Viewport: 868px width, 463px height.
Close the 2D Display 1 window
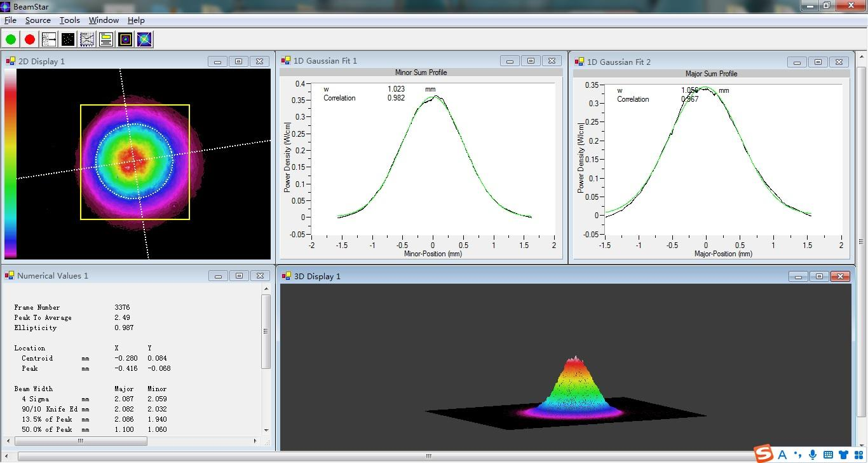[259, 62]
